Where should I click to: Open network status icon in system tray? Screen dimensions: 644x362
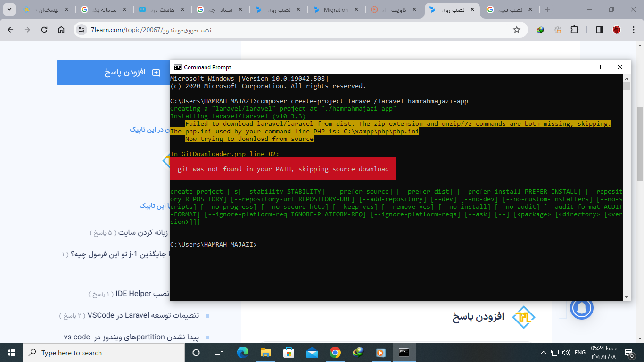[x=555, y=353]
